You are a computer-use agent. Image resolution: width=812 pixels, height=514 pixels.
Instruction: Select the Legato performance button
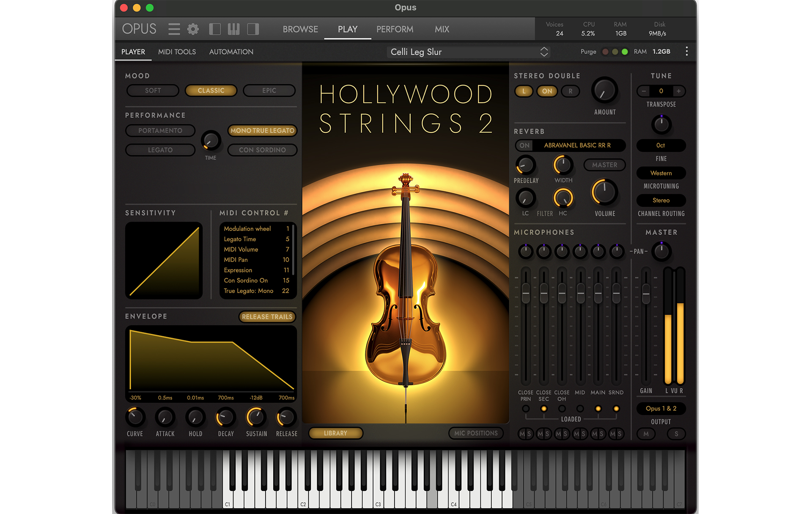tap(160, 150)
